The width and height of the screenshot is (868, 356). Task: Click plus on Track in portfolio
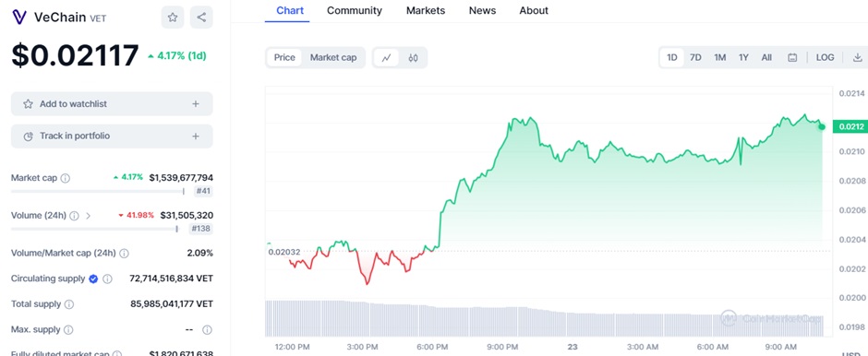click(x=196, y=136)
